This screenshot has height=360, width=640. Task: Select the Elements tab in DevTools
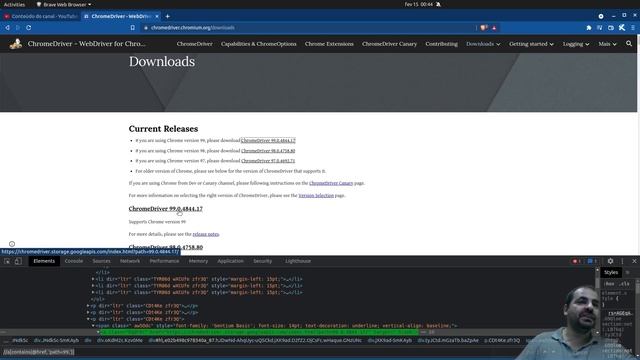click(x=44, y=261)
